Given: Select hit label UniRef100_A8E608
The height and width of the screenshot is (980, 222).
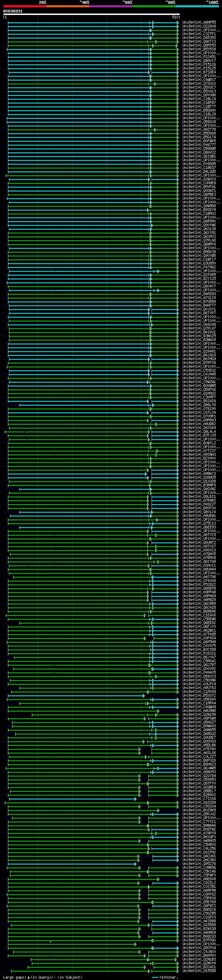Looking at the screenshot, I should point(199,879).
